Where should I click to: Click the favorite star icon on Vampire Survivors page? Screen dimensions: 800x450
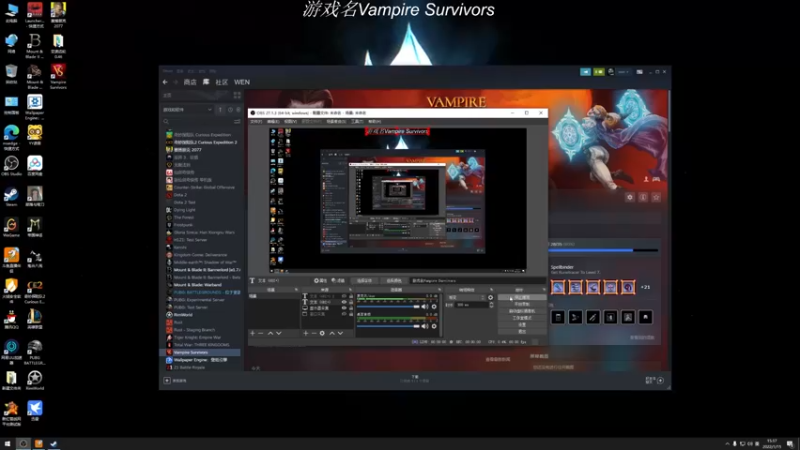tap(656, 197)
